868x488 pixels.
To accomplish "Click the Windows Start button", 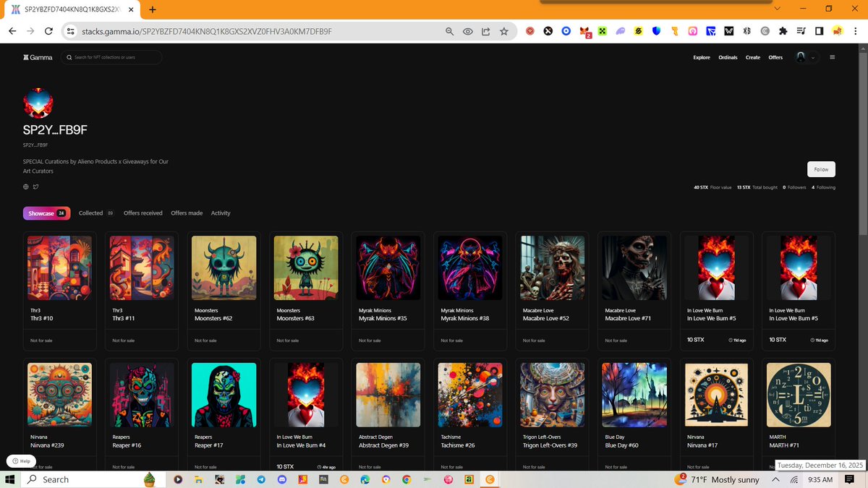I will pos(11,479).
